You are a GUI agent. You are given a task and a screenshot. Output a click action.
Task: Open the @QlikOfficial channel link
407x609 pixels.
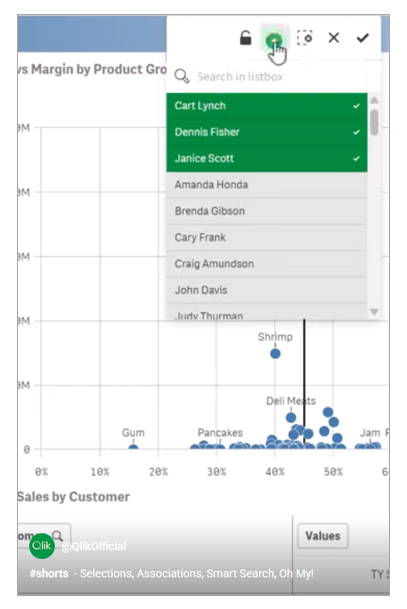[x=94, y=546]
